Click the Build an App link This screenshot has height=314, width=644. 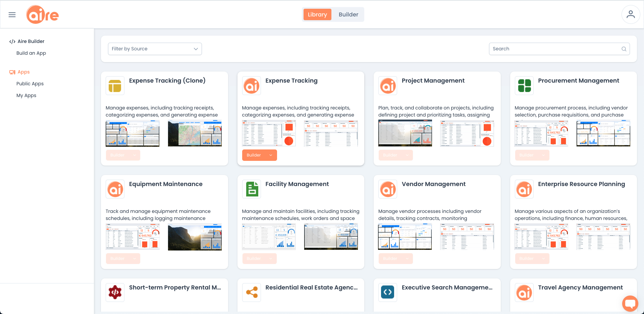[31, 53]
